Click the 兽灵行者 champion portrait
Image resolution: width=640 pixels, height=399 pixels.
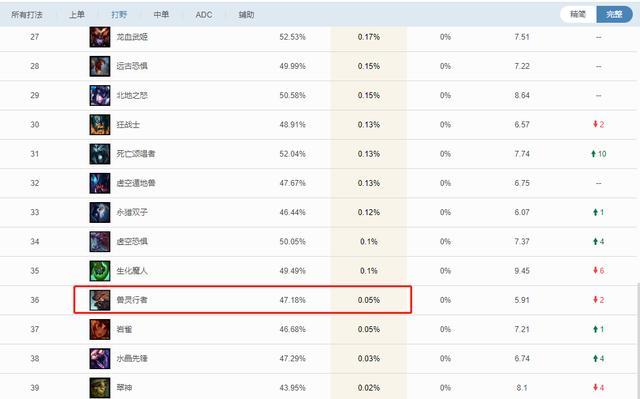100,300
